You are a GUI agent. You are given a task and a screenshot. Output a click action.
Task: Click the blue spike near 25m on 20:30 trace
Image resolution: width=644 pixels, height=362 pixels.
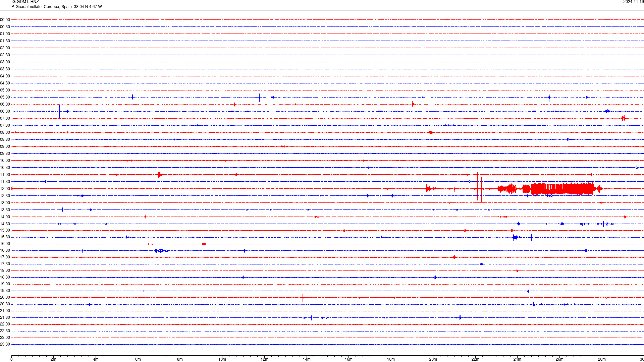(x=534, y=305)
